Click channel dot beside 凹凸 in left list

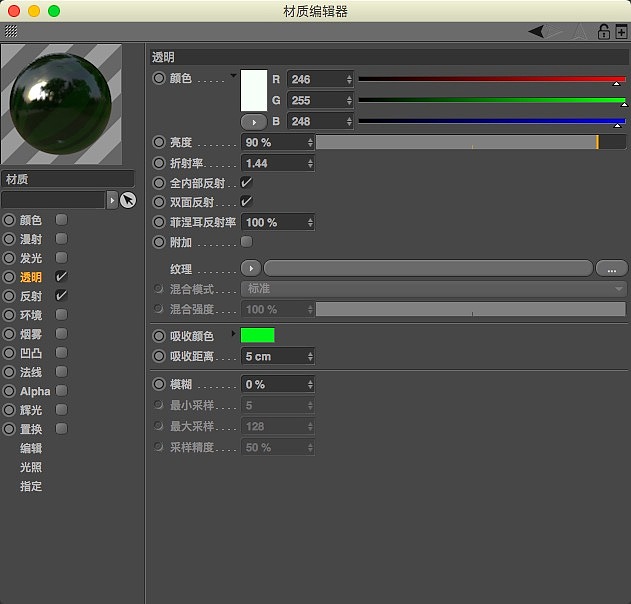(9, 353)
